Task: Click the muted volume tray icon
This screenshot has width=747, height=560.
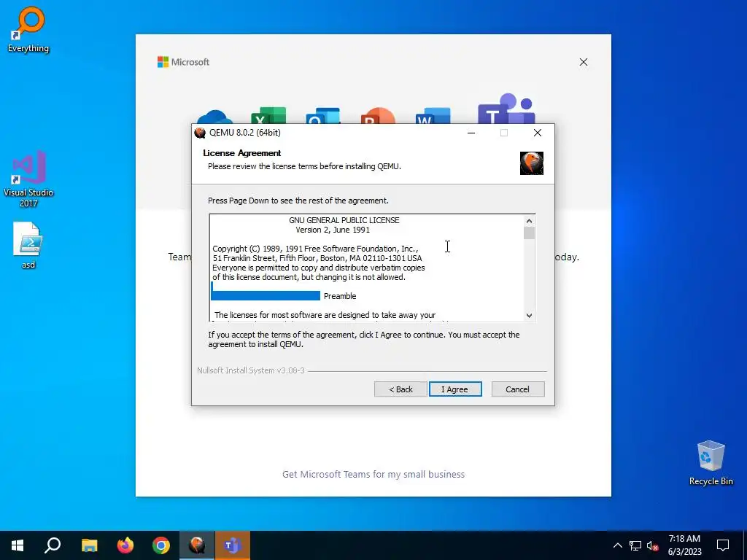Action: tap(652, 545)
